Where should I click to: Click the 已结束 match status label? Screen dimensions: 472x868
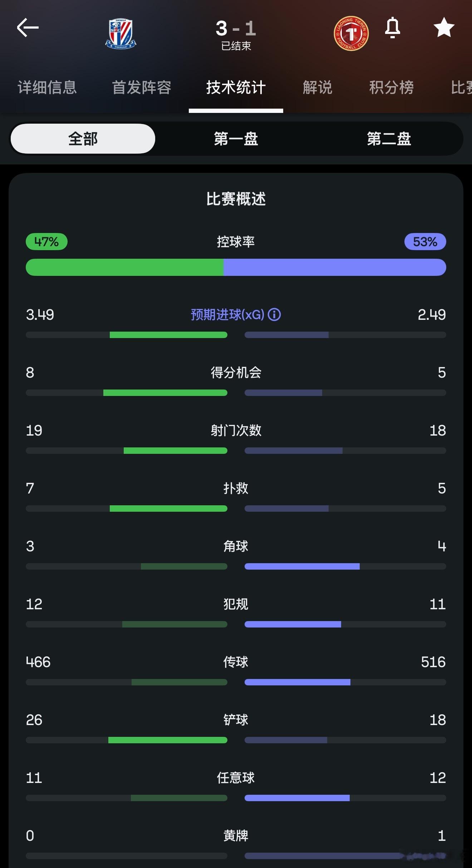(x=236, y=46)
